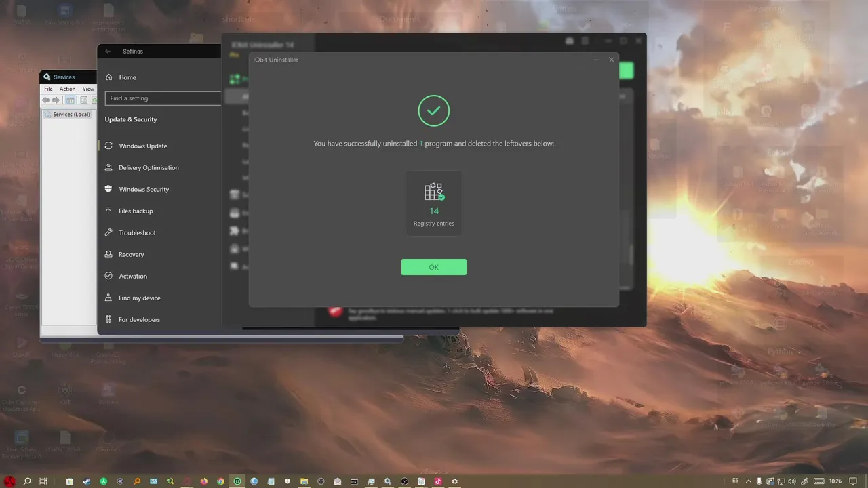The width and height of the screenshot is (868, 488).
Task: Open Home in the Settings window
Action: pyautogui.click(x=127, y=77)
